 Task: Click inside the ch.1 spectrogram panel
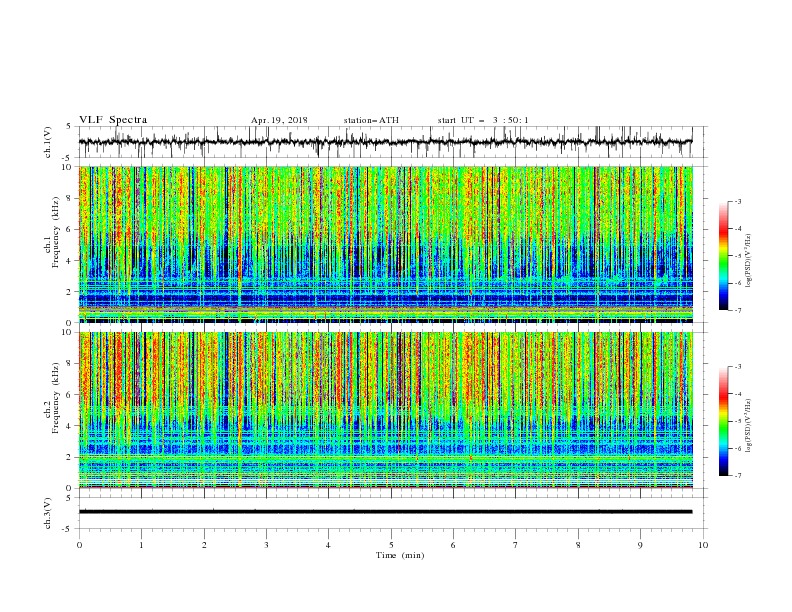coord(385,244)
